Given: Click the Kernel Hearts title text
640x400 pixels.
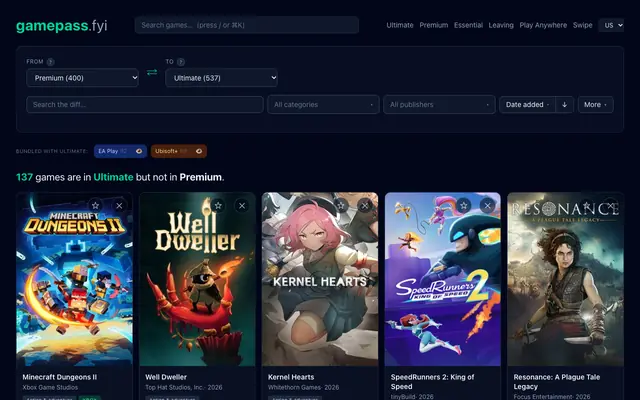Looking at the screenshot, I should 291,377.
